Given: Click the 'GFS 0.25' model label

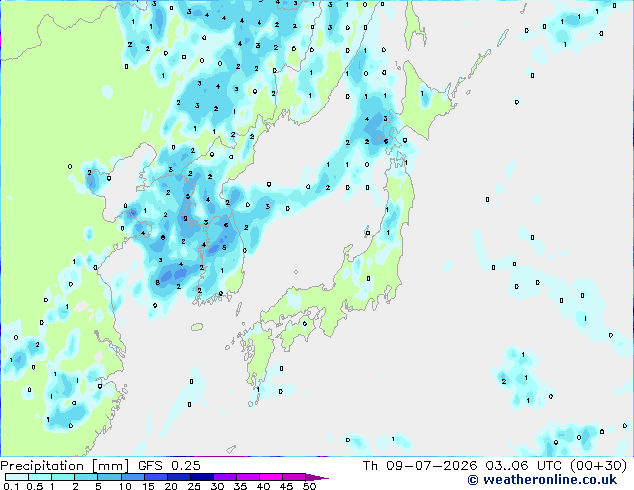Looking at the screenshot, I should (x=169, y=466).
